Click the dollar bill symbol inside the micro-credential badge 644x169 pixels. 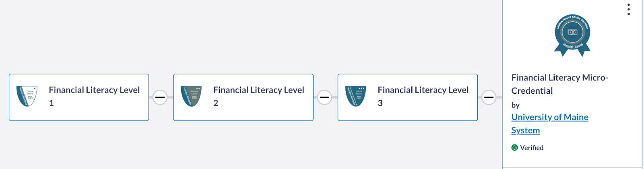tap(572, 32)
